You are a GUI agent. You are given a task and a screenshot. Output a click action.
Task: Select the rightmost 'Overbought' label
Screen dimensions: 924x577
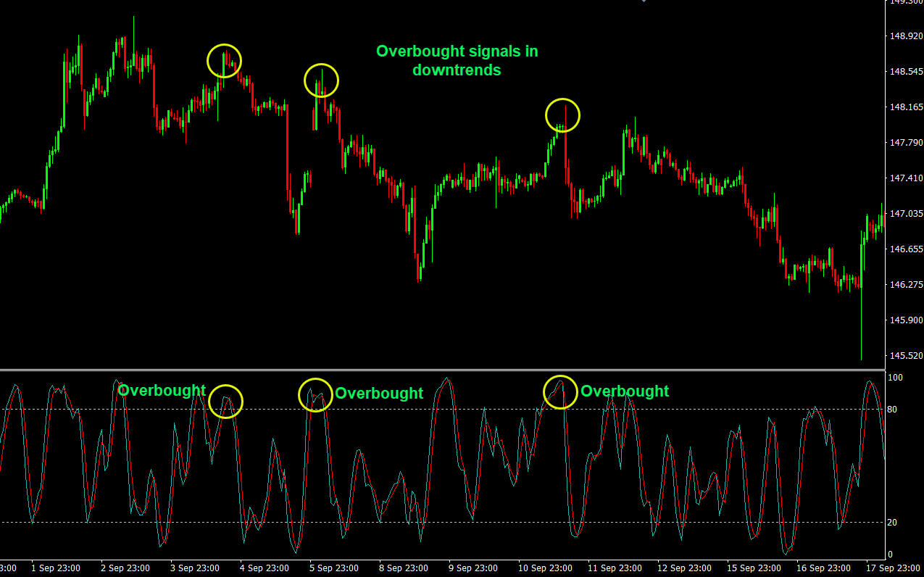coord(625,391)
